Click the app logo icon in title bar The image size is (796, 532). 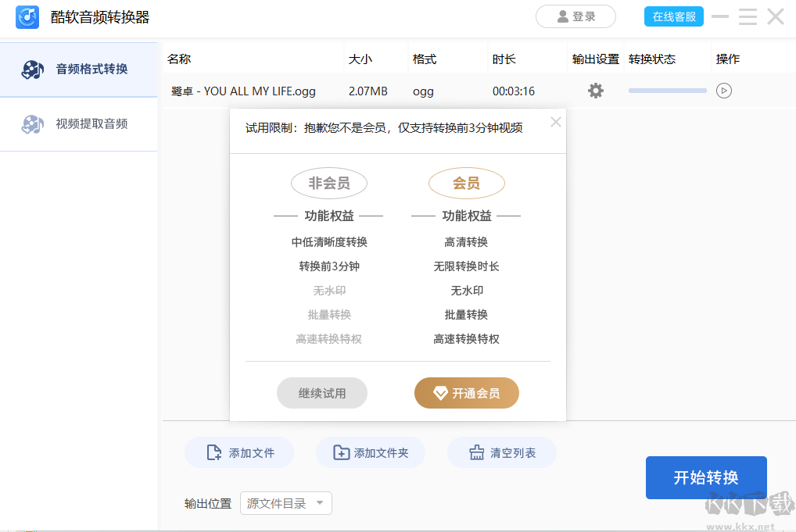click(27, 16)
